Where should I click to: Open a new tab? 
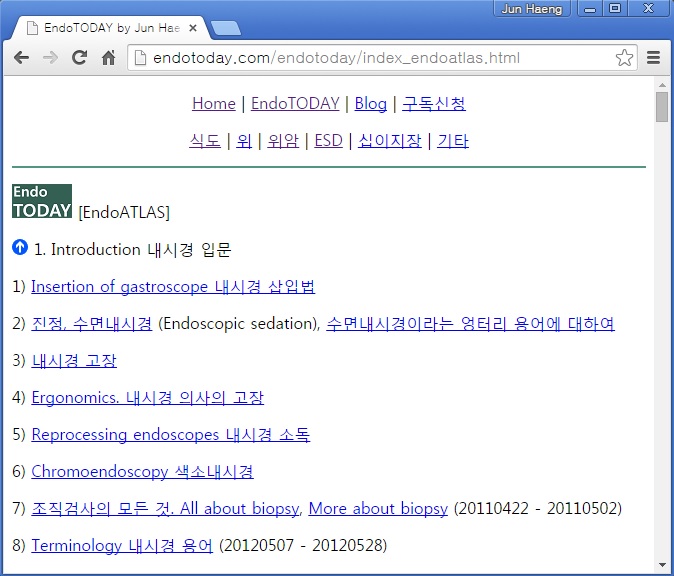226,28
